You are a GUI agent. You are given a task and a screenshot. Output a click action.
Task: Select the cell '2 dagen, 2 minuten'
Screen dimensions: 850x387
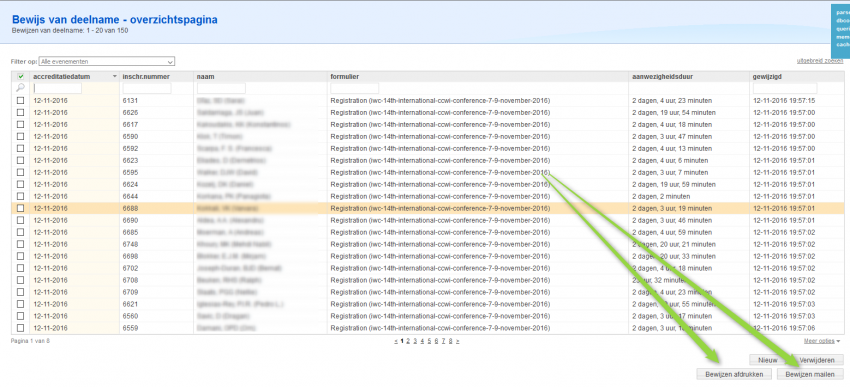point(661,196)
